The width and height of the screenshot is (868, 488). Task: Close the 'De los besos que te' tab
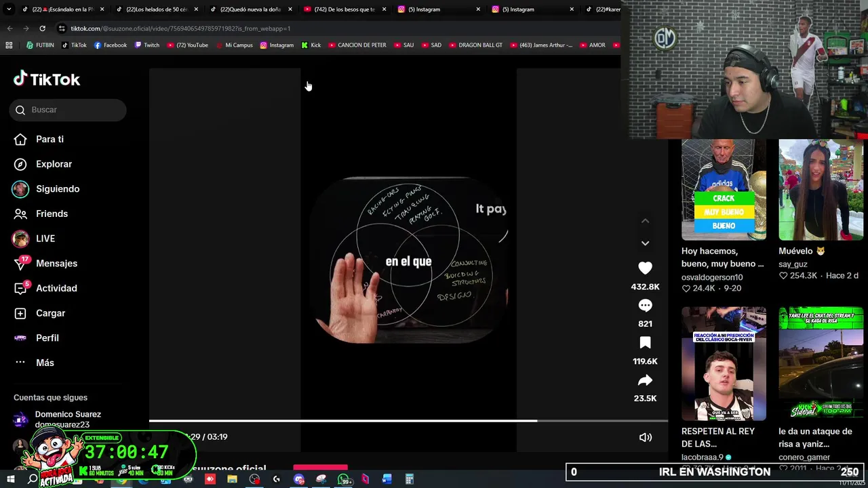click(x=384, y=9)
